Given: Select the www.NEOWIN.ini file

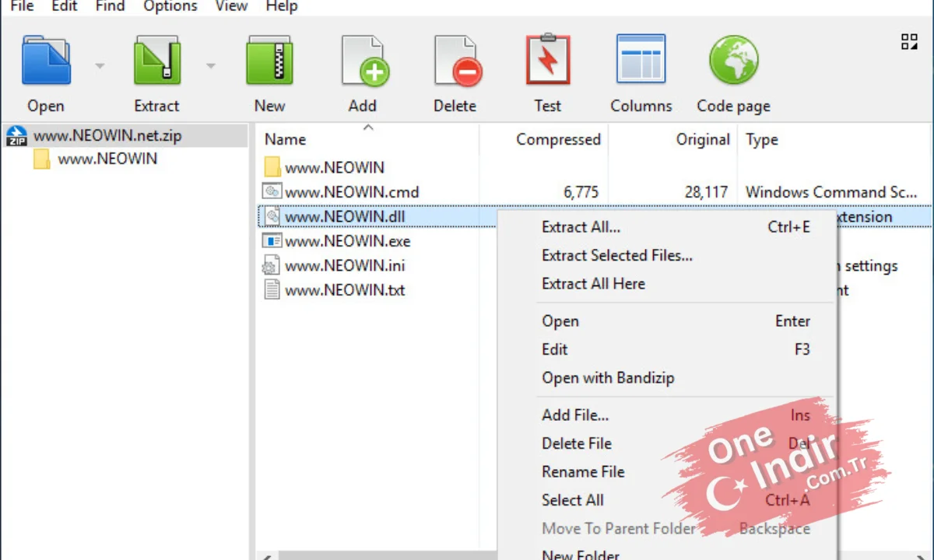Looking at the screenshot, I should (x=345, y=265).
